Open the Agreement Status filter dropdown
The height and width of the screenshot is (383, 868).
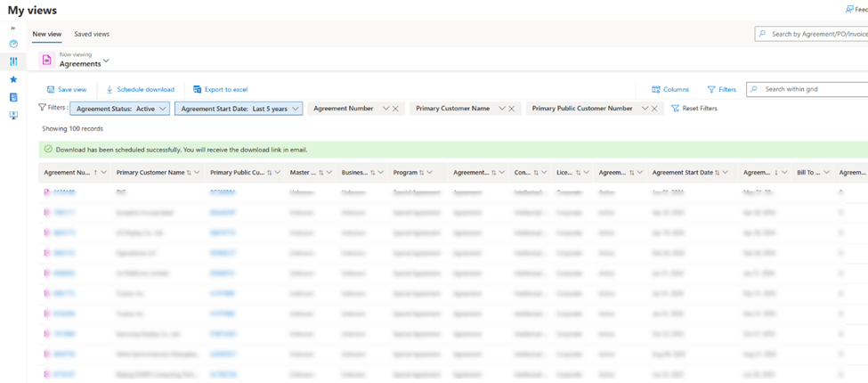(119, 109)
